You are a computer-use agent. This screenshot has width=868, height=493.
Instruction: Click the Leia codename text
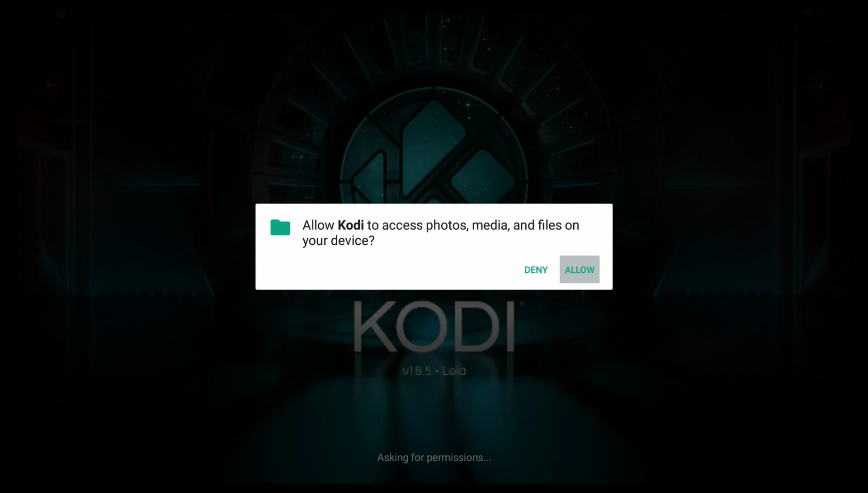coord(454,371)
